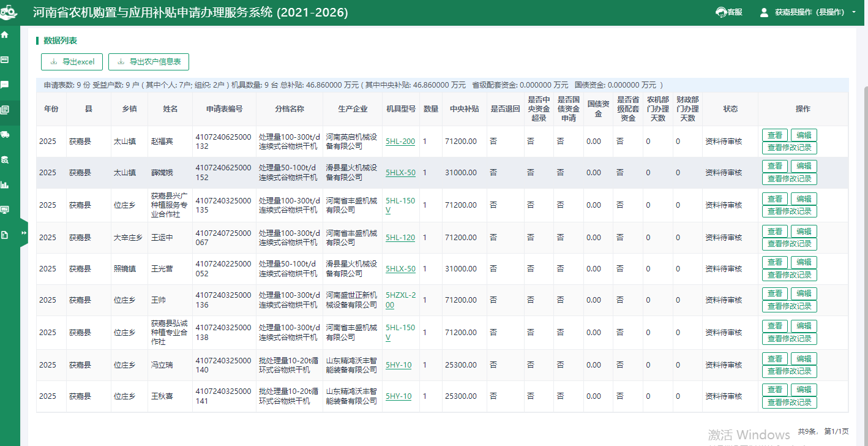Click 查看 for applicant 赵福宾
The width and height of the screenshot is (868, 446).
coord(775,135)
